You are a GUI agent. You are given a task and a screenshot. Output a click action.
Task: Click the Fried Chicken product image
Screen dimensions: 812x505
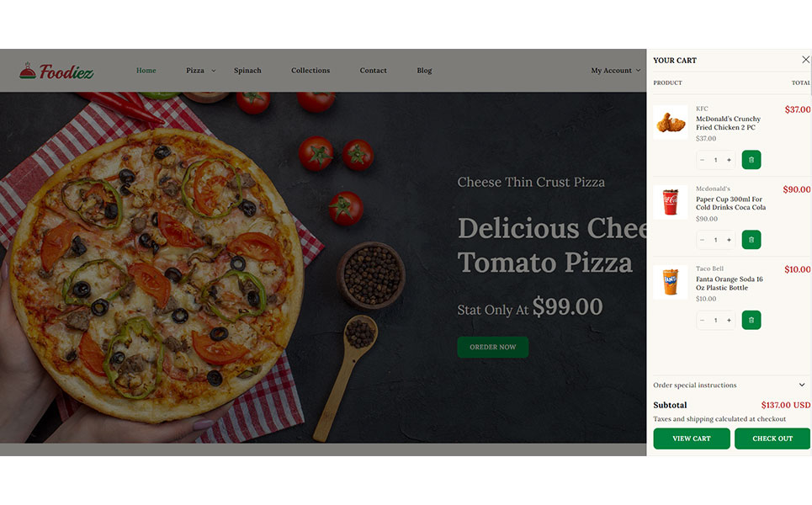(x=670, y=122)
